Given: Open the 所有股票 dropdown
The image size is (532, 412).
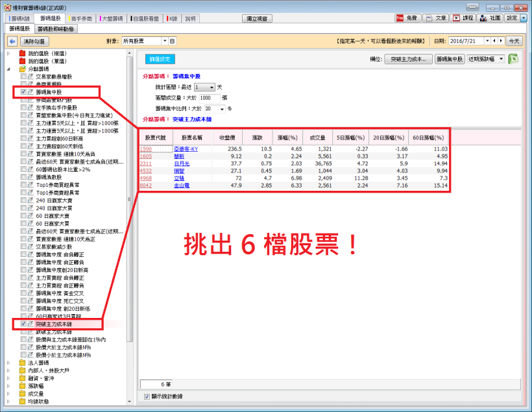Looking at the screenshot, I should (x=164, y=41).
